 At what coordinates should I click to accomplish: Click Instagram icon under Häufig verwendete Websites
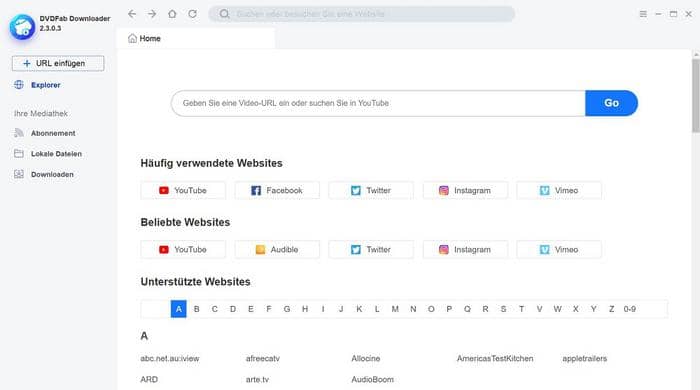pos(444,191)
